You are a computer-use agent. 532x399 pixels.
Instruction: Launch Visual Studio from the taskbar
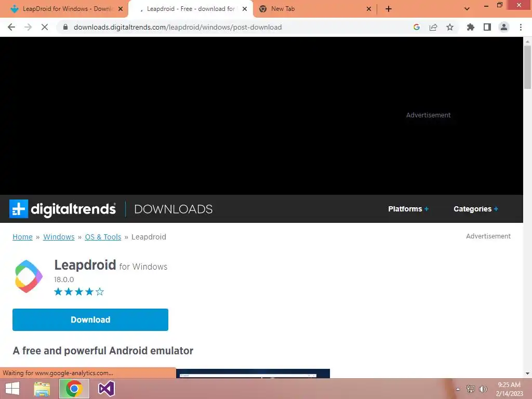coord(106,389)
